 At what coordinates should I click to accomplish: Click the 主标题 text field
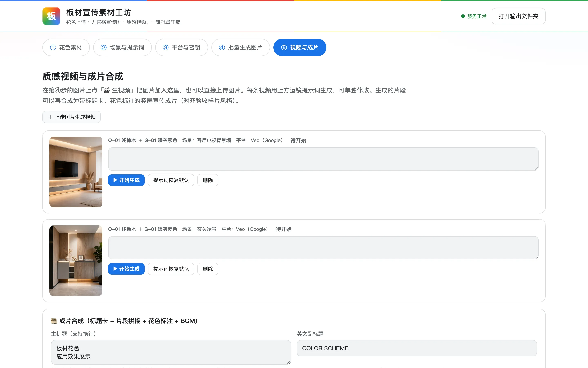point(171,352)
